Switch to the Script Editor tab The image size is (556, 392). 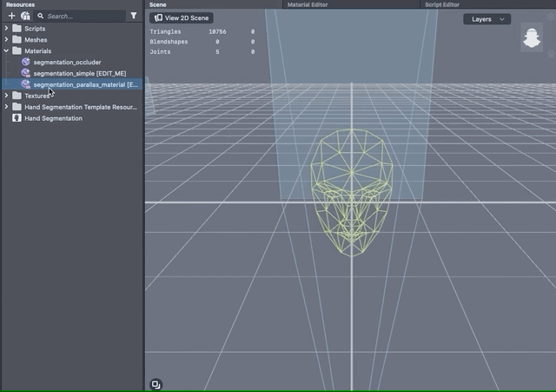[x=441, y=4]
